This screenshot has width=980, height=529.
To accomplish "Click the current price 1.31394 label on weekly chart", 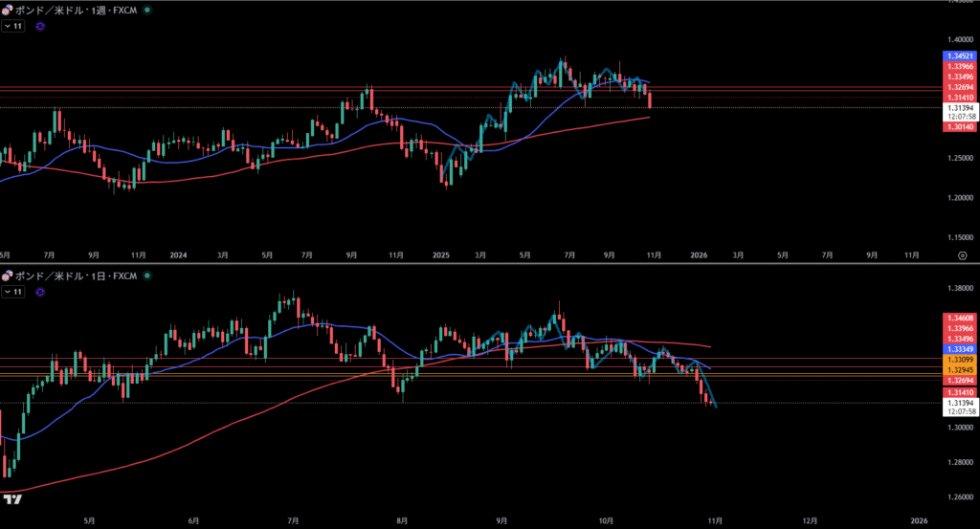I will tap(960, 108).
